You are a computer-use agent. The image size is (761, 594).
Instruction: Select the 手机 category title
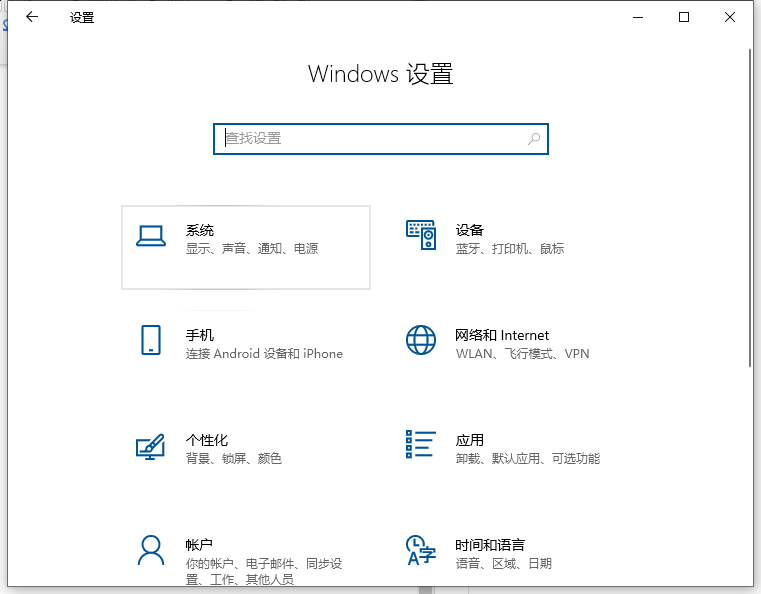tap(200, 335)
